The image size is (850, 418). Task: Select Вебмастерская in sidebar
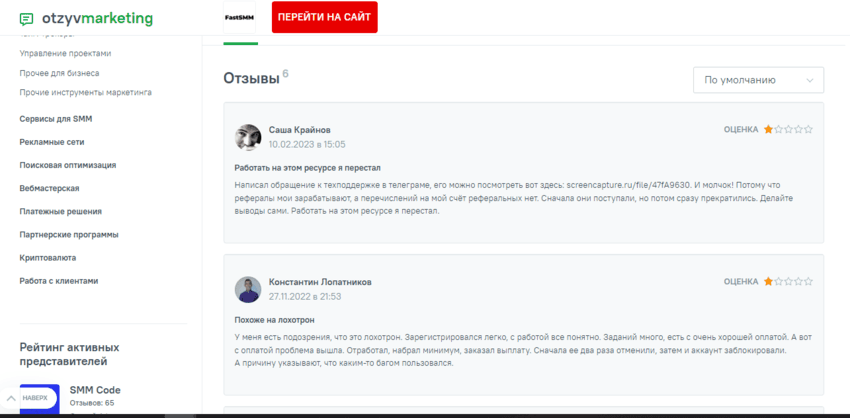click(49, 189)
